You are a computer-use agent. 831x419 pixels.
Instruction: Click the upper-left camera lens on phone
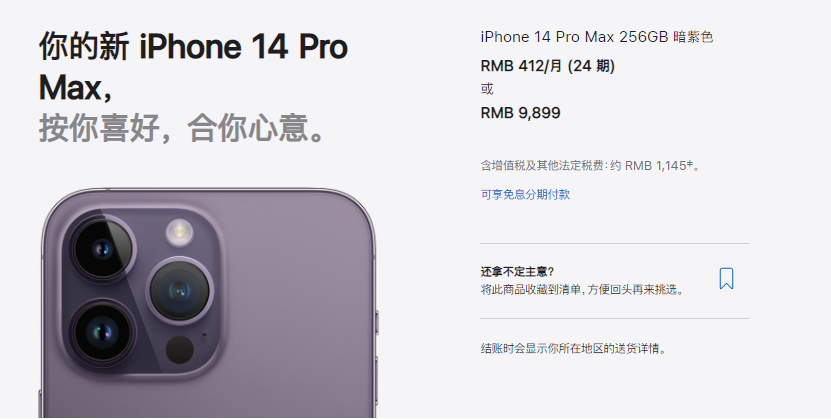point(102,248)
